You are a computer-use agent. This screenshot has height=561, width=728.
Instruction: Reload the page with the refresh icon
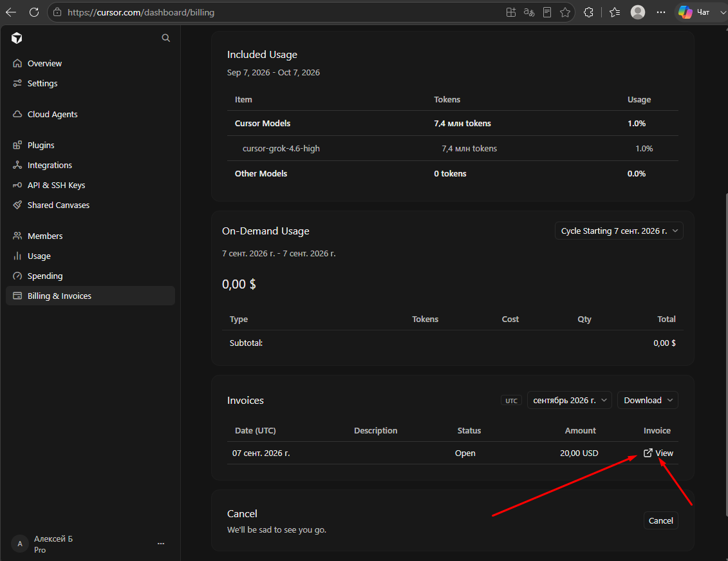[x=34, y=12]
